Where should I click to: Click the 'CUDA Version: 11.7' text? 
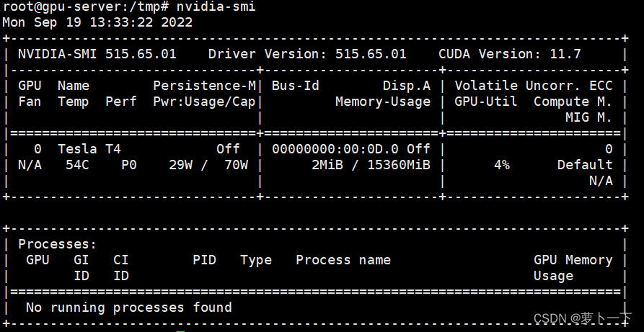pyautogui.click(x=510, y=54)
